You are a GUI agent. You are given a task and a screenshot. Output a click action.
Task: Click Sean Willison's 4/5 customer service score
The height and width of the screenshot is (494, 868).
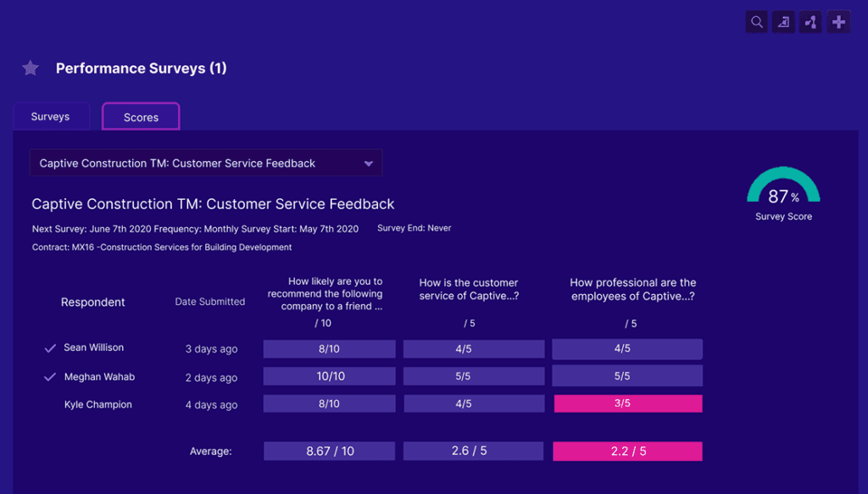pyautogui.click(x=473, y=348)
